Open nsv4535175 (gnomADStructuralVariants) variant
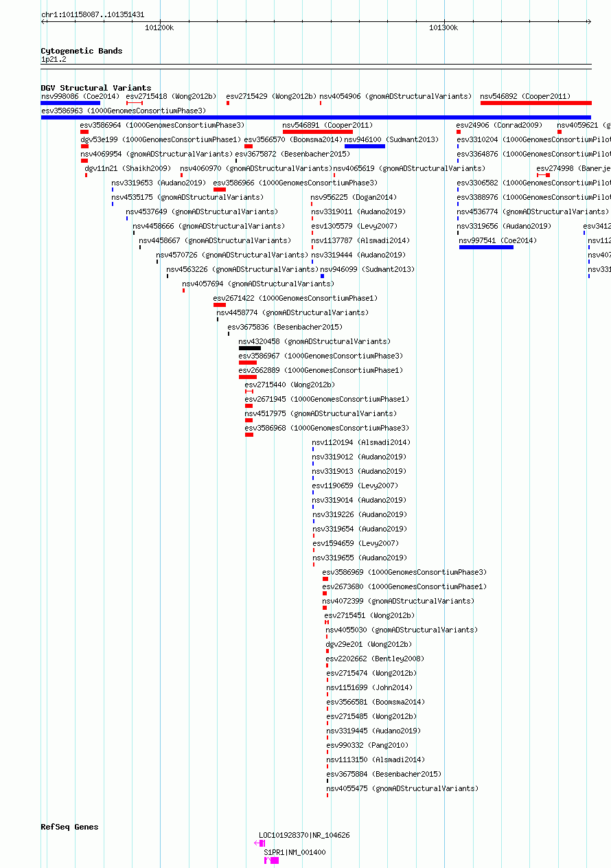Screen dimensions: 611x868 (x=187, y=198)
